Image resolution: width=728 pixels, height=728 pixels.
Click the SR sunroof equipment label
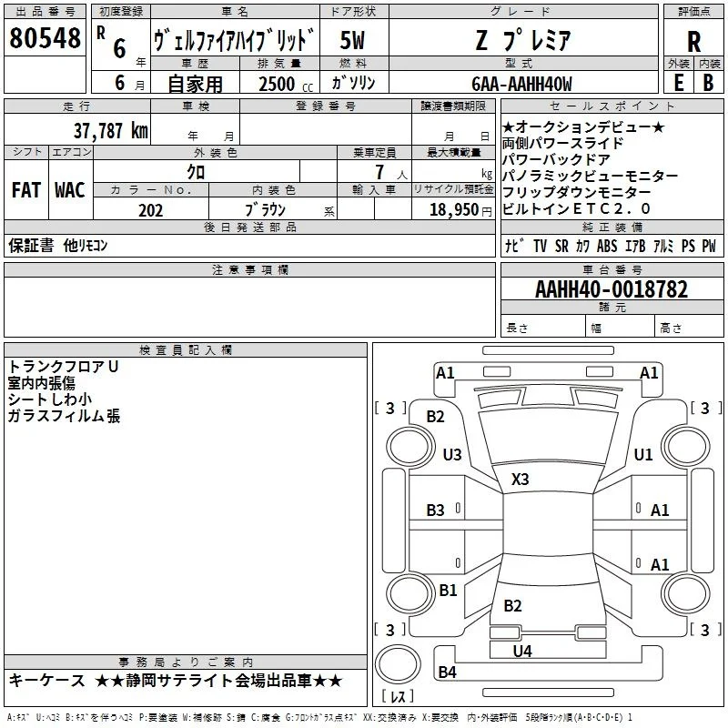point(561,246)
